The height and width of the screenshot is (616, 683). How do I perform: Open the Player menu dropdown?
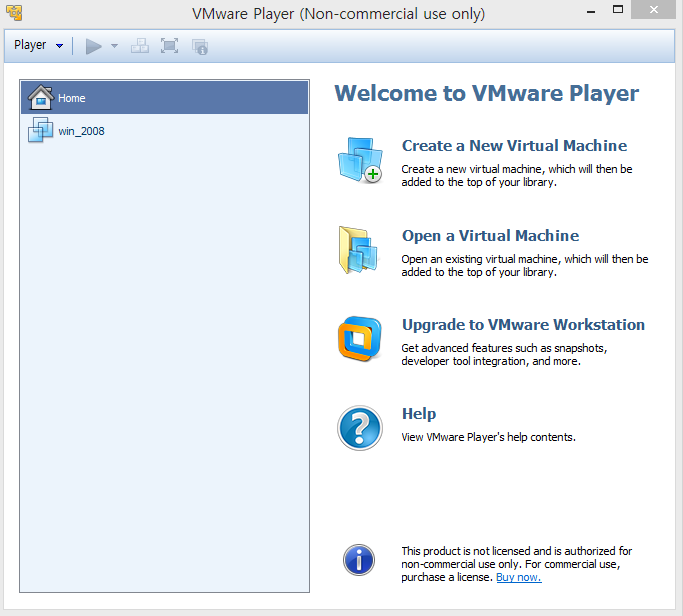pyautogui.click(x=38, y=45)
